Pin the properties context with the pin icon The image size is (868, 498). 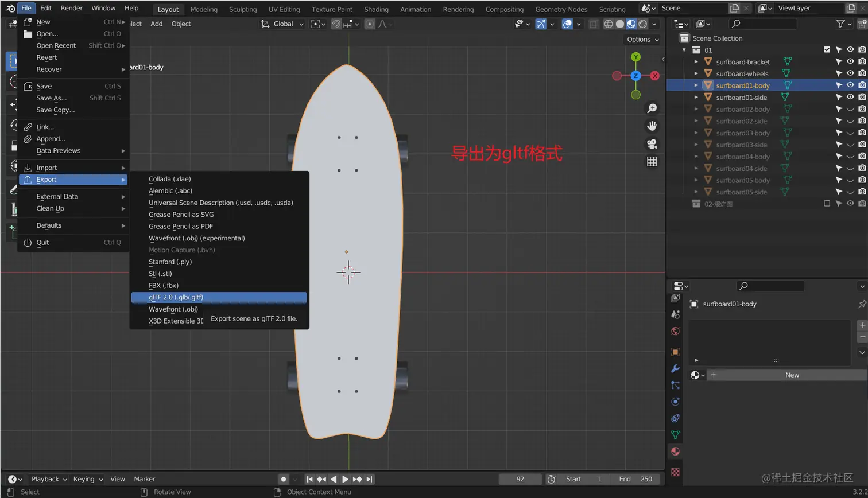click(862, 304)
